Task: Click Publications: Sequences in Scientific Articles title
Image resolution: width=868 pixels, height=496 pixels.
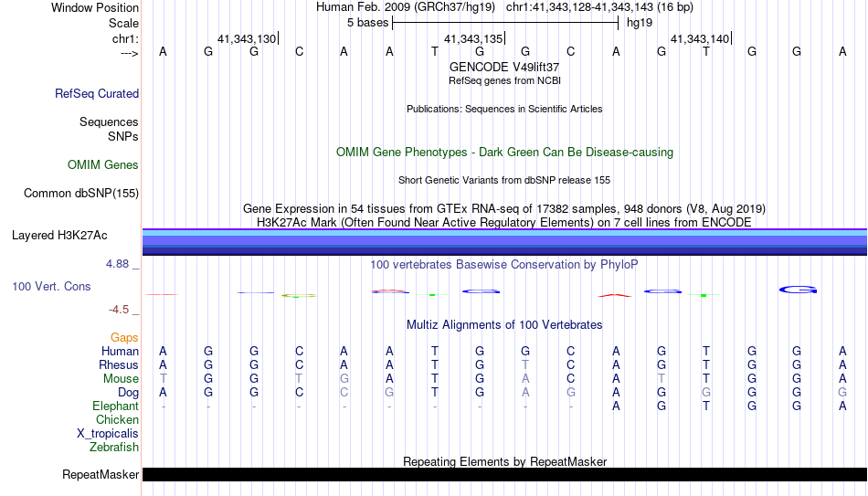Action: point(504,109)
